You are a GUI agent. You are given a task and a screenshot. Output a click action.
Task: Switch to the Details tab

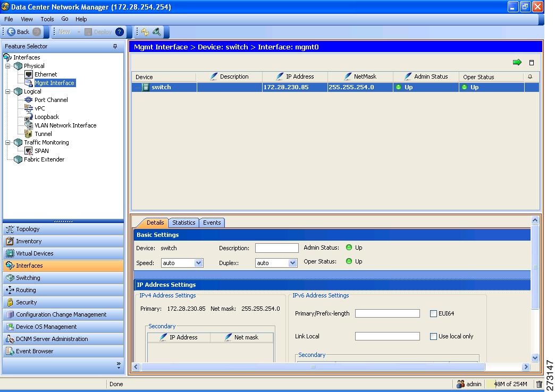[x=155, y=223]
